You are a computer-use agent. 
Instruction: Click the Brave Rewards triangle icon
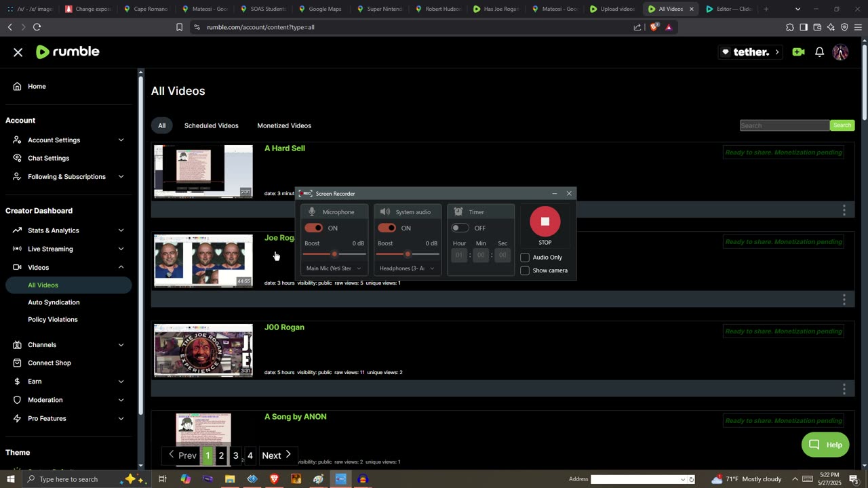pyautogui.click(x=669, y=27)
